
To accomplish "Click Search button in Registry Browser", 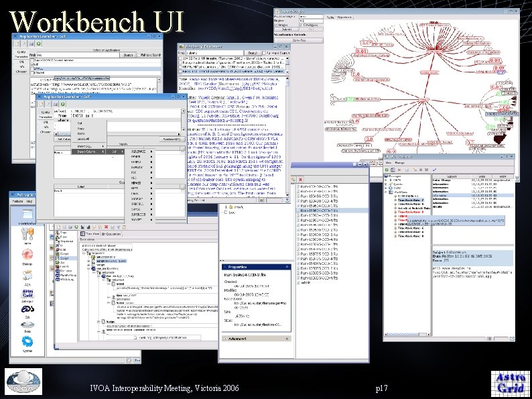I will tap(253, 53).
